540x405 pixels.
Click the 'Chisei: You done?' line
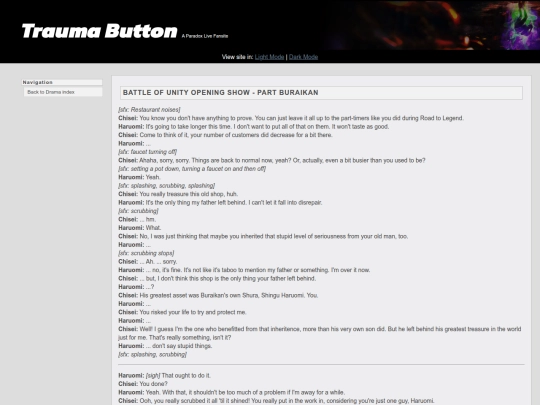tap(143, 384)
